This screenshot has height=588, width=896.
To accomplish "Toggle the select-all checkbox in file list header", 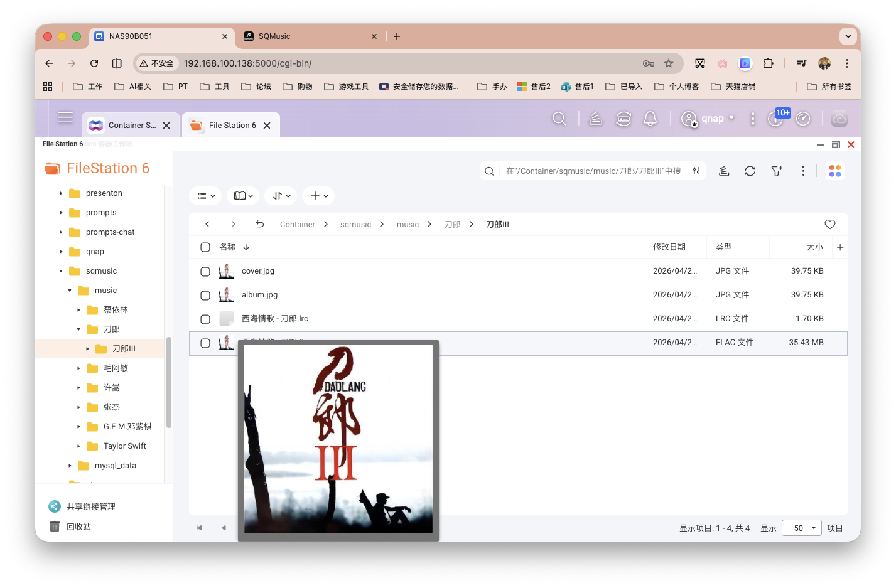I will (x=205, y=247).
